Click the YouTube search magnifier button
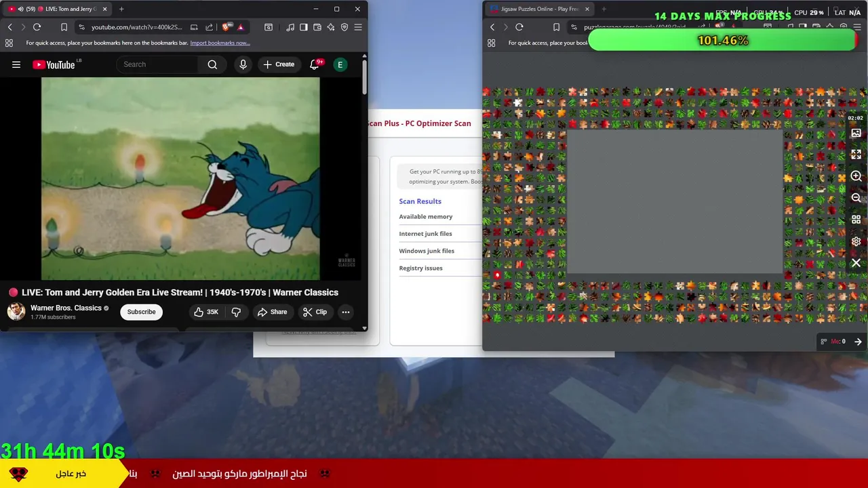The width and height of the screenshot is (868, 488). click(212, 64)
